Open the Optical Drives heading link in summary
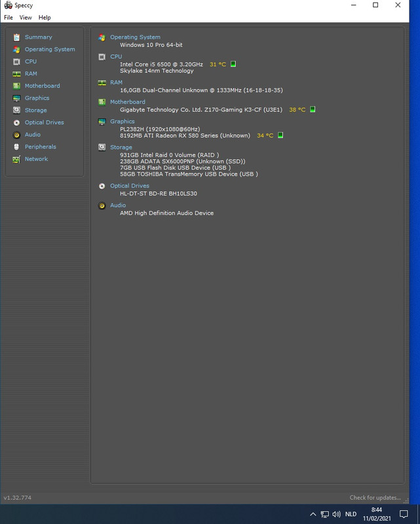Viewport: 420px width, 524px height. coord(130,185)
